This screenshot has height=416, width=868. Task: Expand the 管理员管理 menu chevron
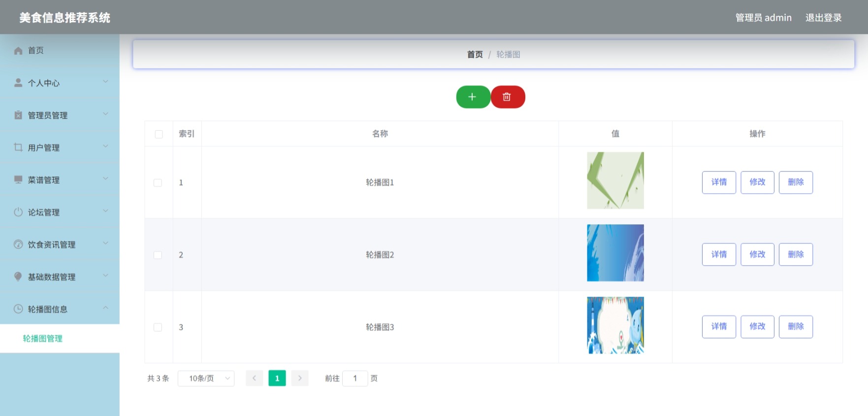pos(105,114)
